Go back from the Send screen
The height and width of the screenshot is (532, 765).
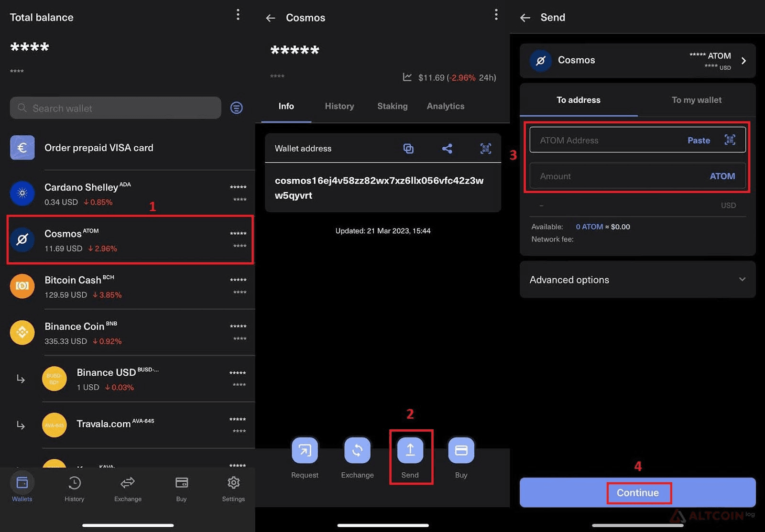coord(525,18)
